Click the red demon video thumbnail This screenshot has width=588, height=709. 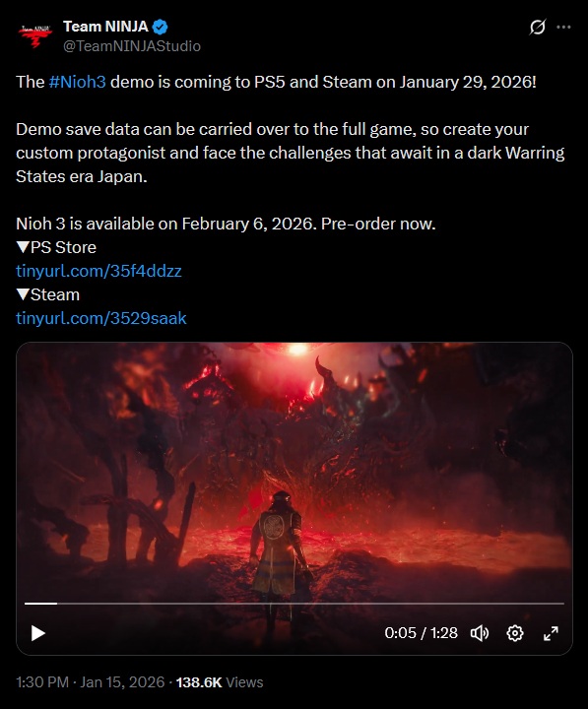294,471
